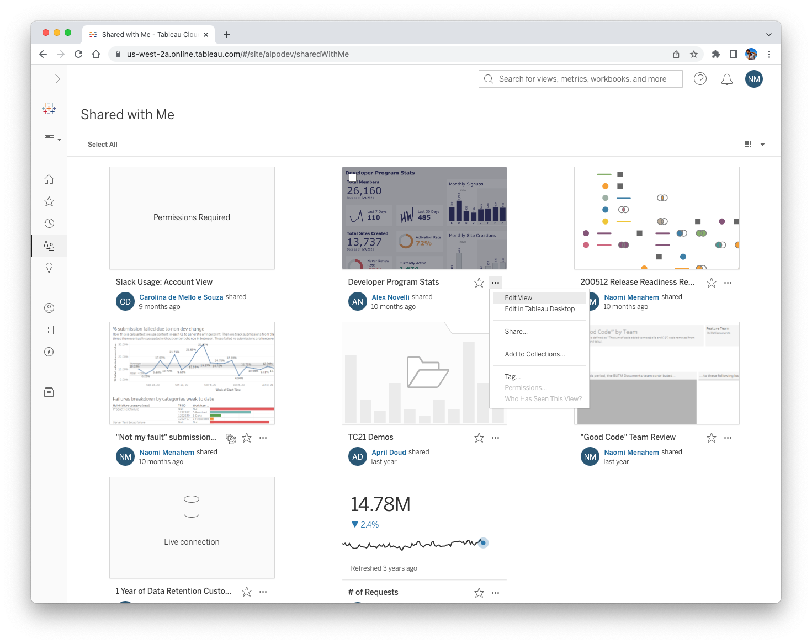Image resolution: width=812 pixels, height=644 pixels.
Task: Open the NM user account avatar
Action: (x=754, y=79)
